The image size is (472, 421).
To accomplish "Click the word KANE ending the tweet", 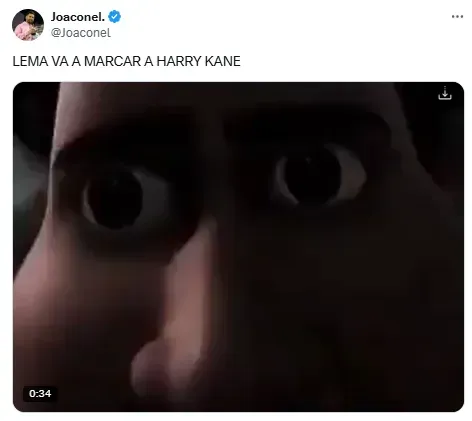I will 223,61.
